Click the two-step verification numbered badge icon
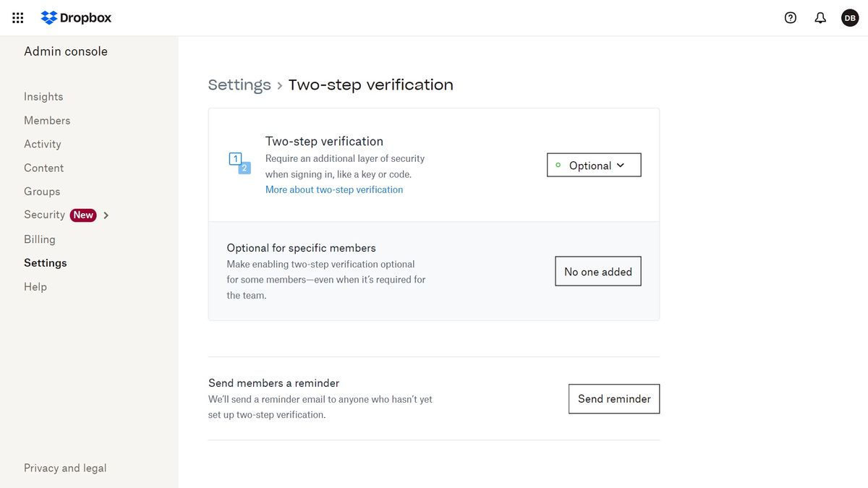Viewport: 868px width, 488px height. pyautogui.click(x=239, y=163)
